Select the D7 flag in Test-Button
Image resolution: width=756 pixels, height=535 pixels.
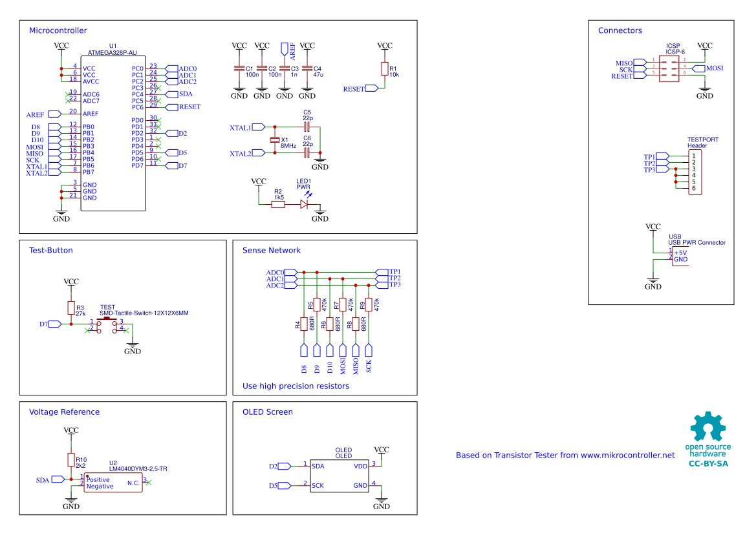(55, 324)
